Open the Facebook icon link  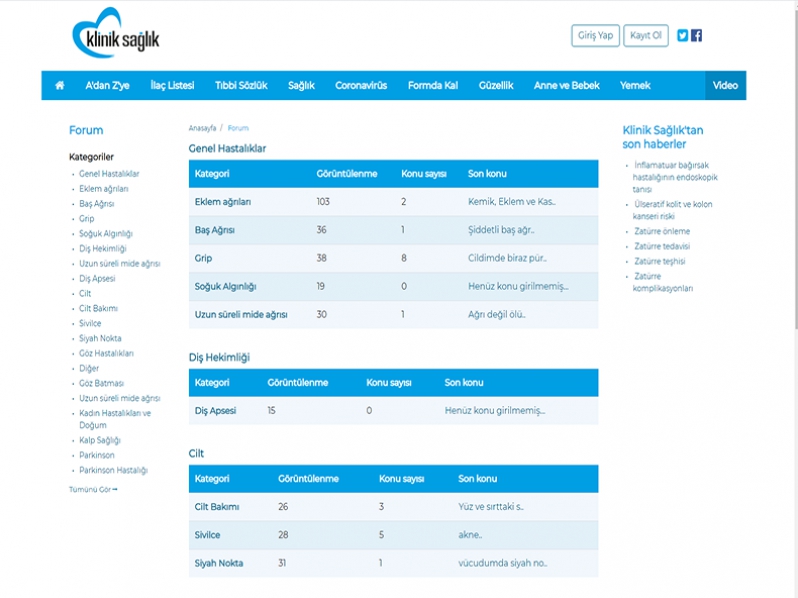coord(696,35)
